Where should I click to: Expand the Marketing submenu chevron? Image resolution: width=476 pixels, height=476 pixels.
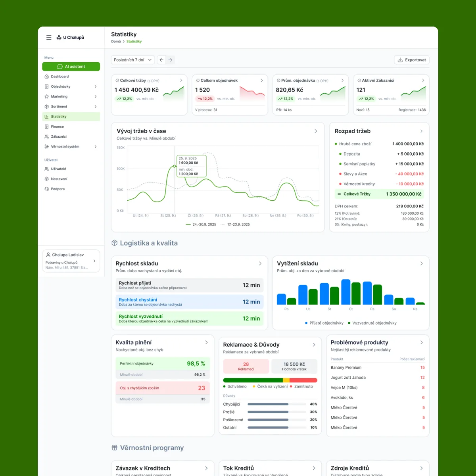(96, 96)
